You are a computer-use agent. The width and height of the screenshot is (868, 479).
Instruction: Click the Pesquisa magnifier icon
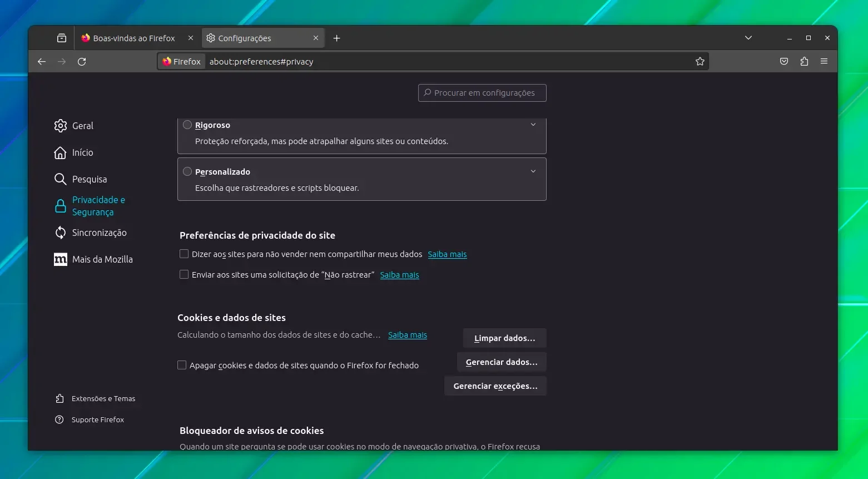[x=60, y=179]
